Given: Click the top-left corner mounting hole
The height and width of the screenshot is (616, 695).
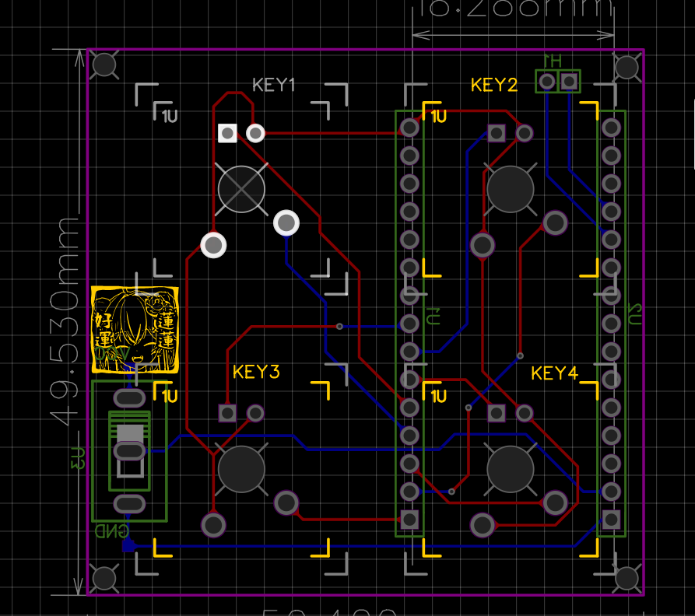Looking at the screenshot, I should click(x=104, y=65).
